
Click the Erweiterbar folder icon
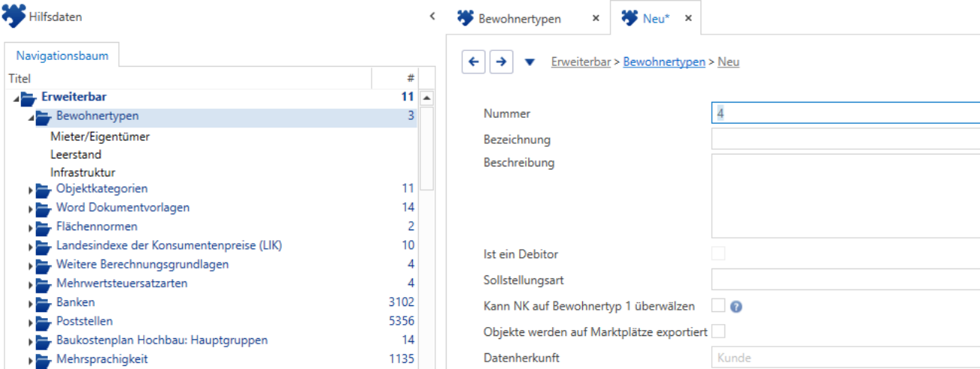tap(28, 97)
